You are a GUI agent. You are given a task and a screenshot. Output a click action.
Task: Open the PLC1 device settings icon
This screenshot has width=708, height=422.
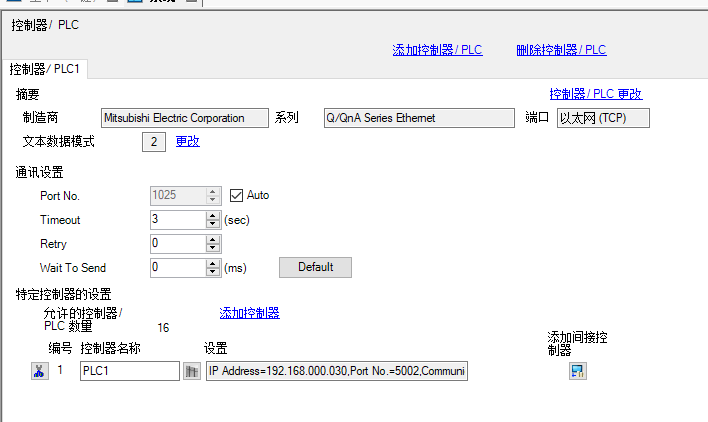pos(192,371)
